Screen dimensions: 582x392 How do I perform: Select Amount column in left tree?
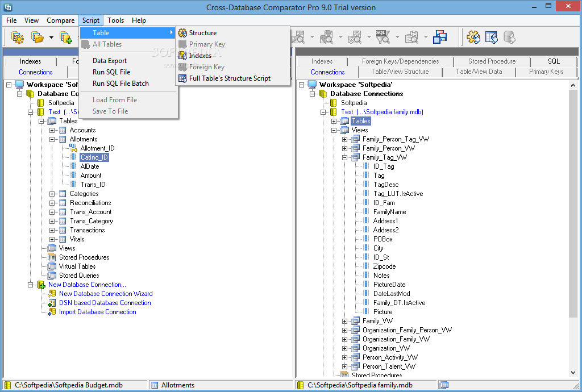point(91,176)
